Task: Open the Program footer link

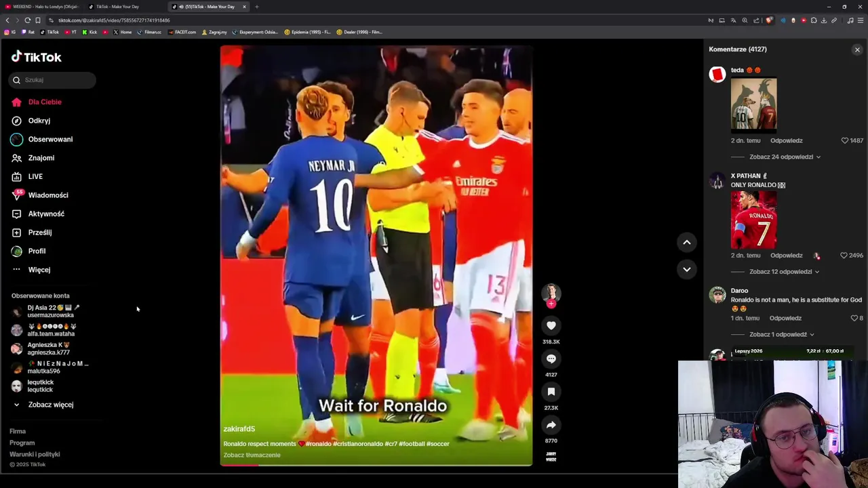Action: (x=22, y=443)
